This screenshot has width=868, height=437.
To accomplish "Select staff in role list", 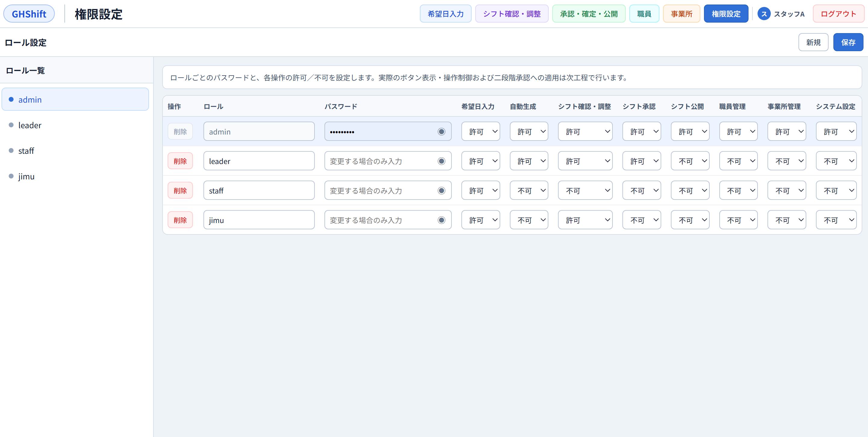I will 75,150.
